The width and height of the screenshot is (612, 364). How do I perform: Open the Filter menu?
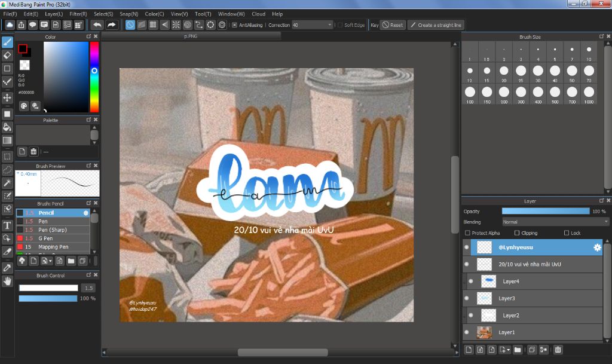78,14
